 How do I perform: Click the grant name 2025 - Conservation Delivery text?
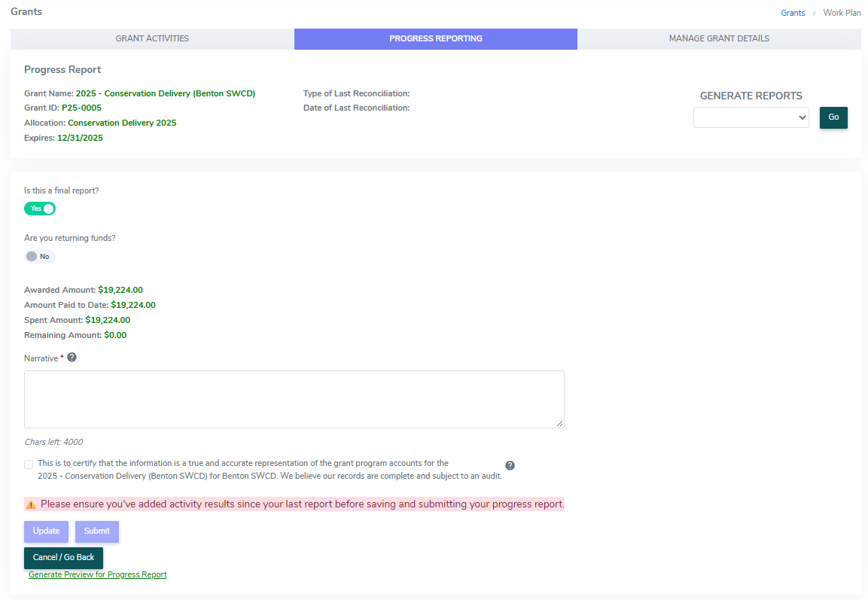coord(166,93)
